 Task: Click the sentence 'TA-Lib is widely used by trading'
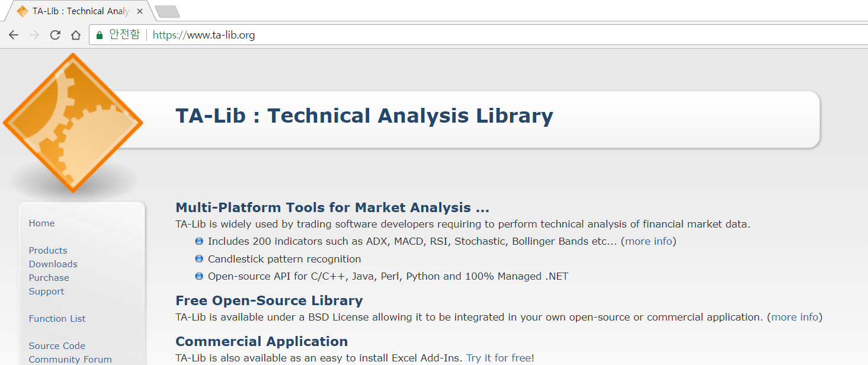[x=463, y=224]
